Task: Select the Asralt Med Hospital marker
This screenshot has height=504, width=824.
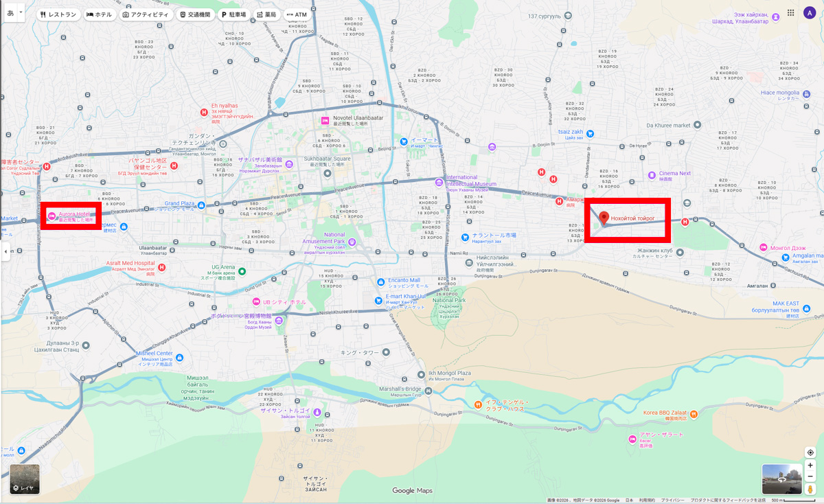Action: click(x=162, y=268)
